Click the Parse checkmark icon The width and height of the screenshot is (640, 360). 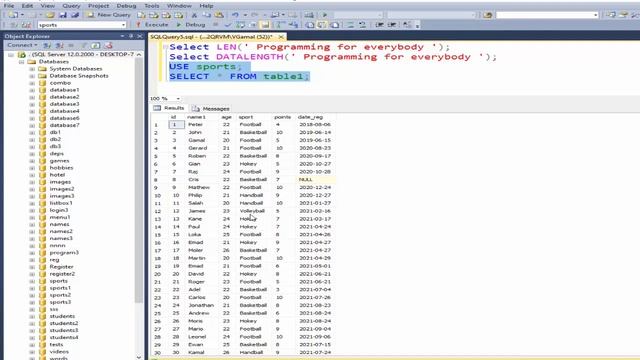[x=228, y=25]
